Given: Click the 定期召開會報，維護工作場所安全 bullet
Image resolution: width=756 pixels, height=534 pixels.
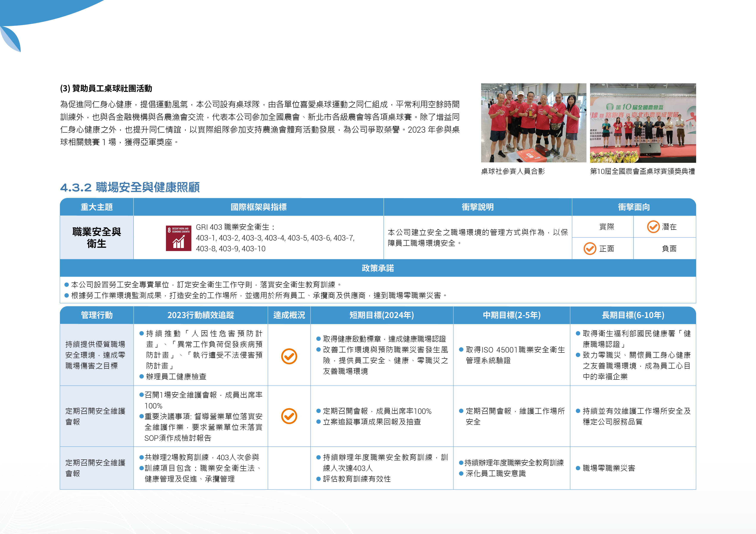Looking at the screenshot, I should tap(512, 416).
